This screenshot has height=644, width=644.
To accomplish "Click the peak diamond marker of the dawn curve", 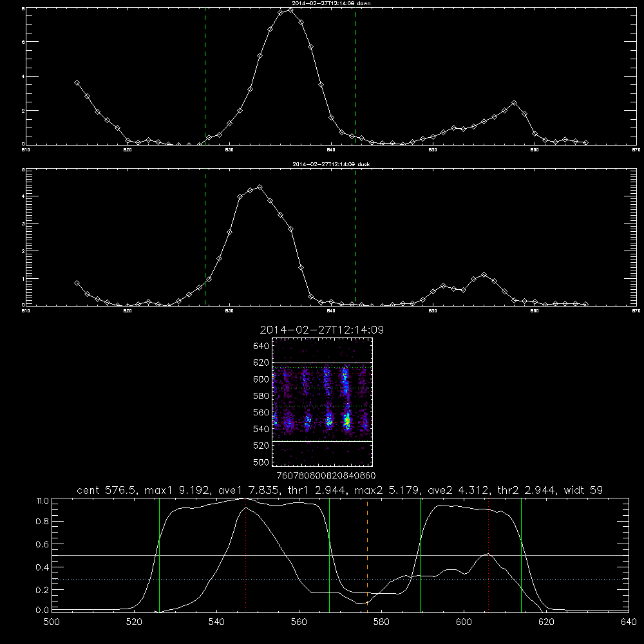I will pos(290,10).
